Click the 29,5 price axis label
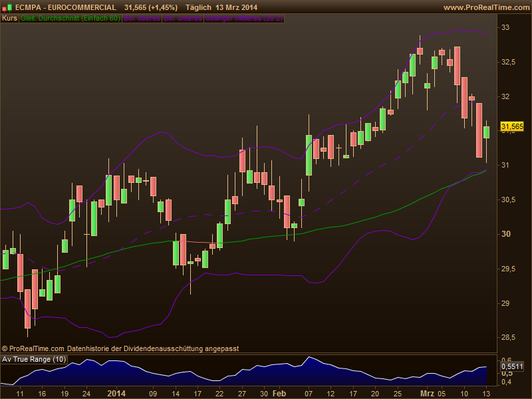Viewport: 532px width, 399px height. click(x=508, y=269)
